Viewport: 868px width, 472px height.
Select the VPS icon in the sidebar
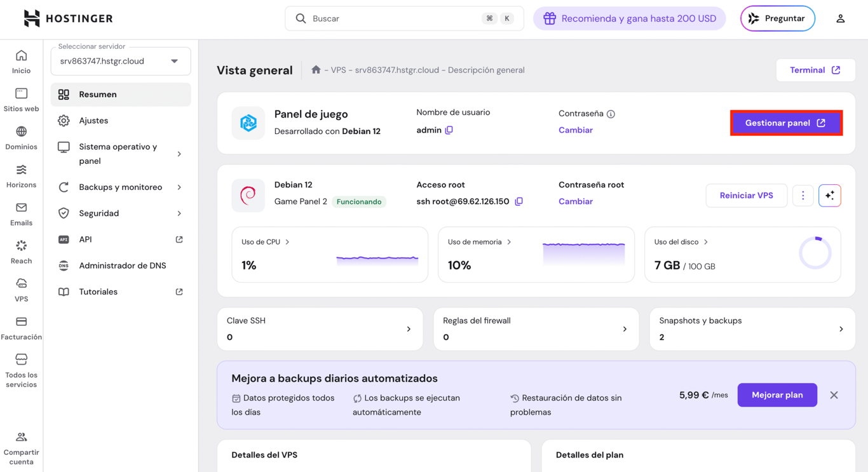click(21, 284)
